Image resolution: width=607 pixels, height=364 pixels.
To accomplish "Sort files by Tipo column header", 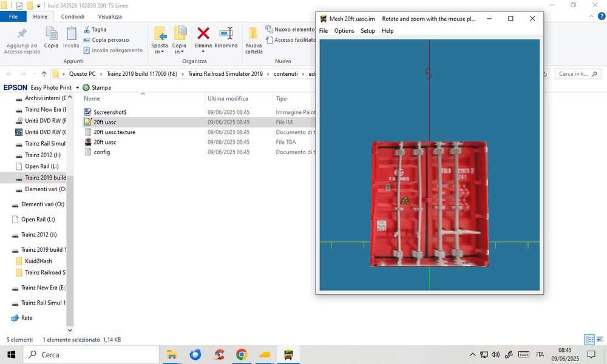I will 282,99.
